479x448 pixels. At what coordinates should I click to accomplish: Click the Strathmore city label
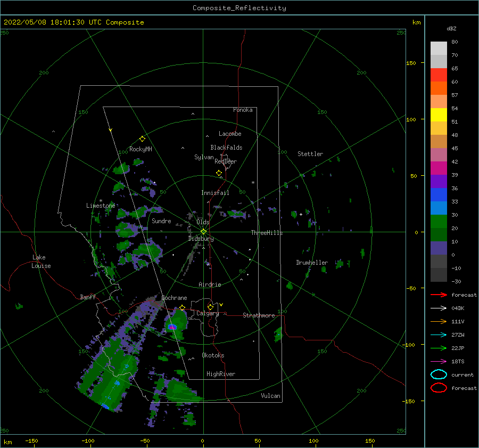coord(259,315)
